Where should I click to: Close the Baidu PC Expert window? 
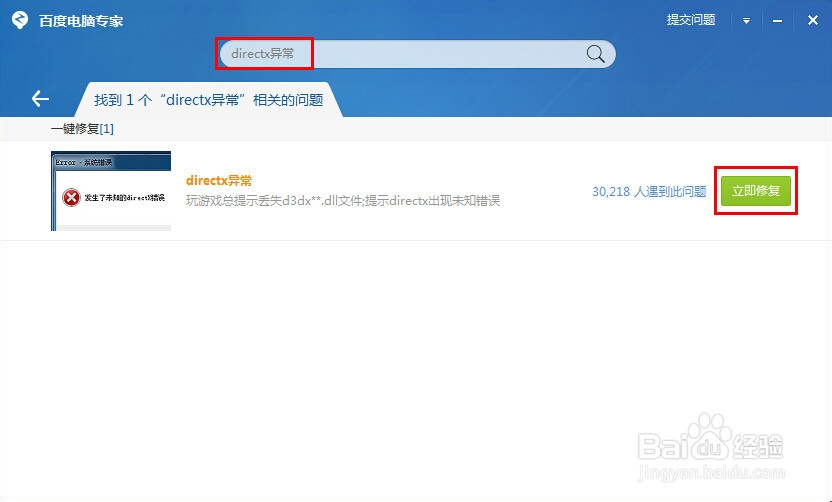(x=812, y=20)
